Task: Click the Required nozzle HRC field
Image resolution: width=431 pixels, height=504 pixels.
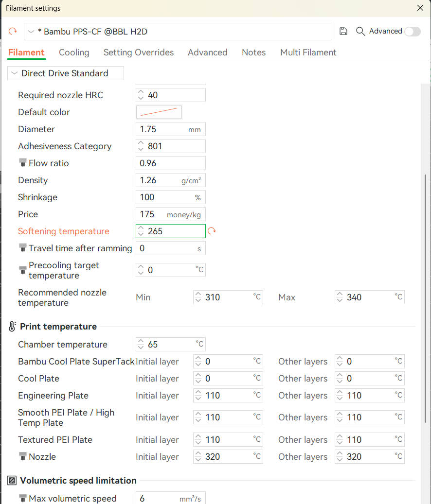Action: click(x=170, y=95)
